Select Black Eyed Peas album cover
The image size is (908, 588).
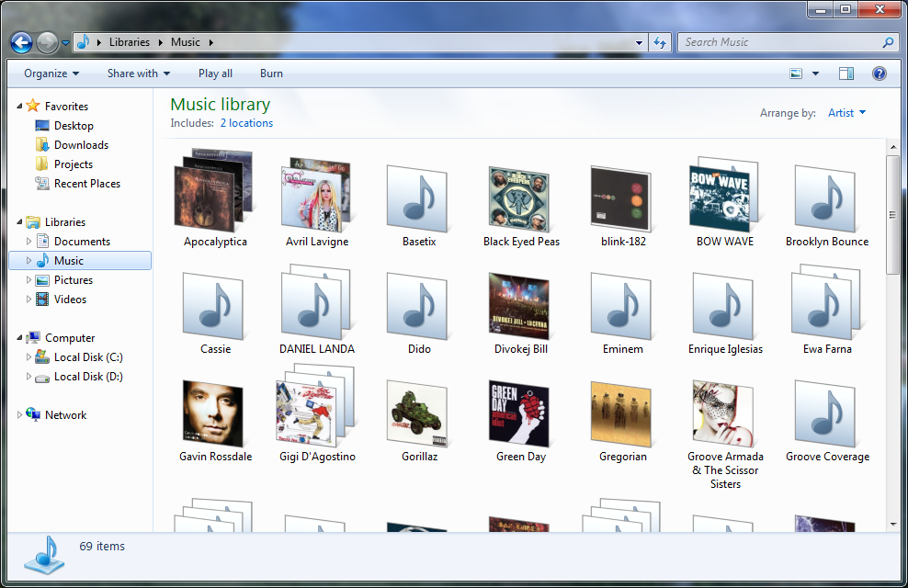(x=519, y=198)
